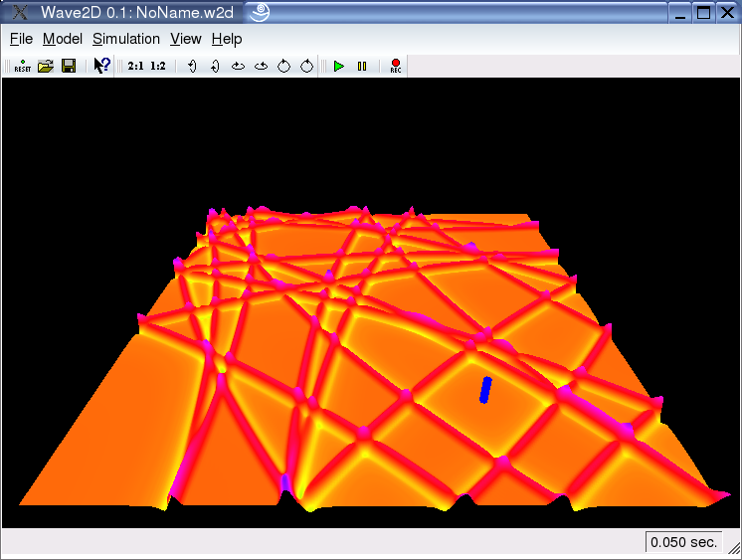Screen dimensions: 742x560
Task: Open a file using the folder icon
Action: pyautogui.click(x=46, y=67)
